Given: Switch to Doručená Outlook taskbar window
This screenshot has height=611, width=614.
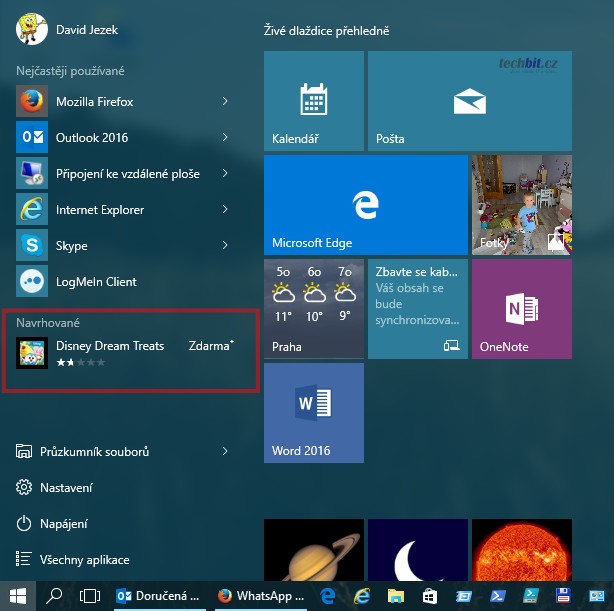Looking at the screenshot, I should [159, 596].
